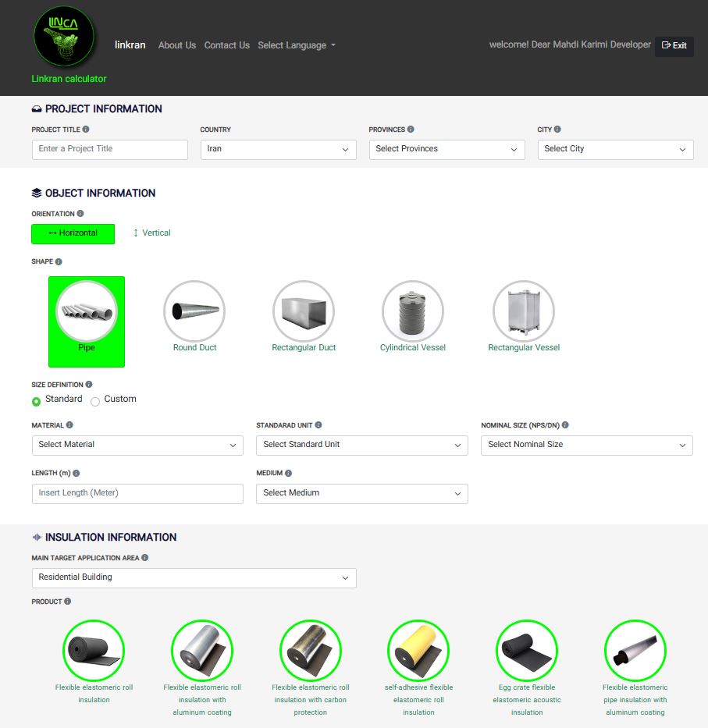Screen dimensions: 708x728
Task: Open the Select Provinces dropdown
Action: click(x=447, y=150)
